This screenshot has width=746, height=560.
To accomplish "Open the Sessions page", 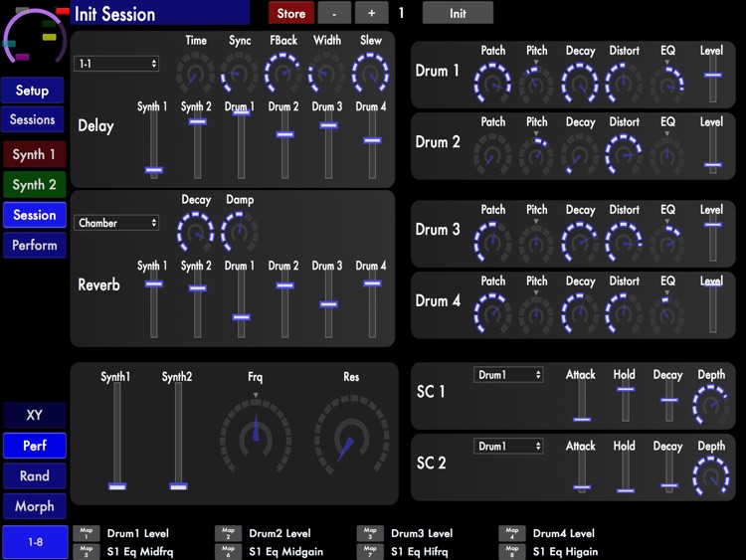I will (33, 119).
